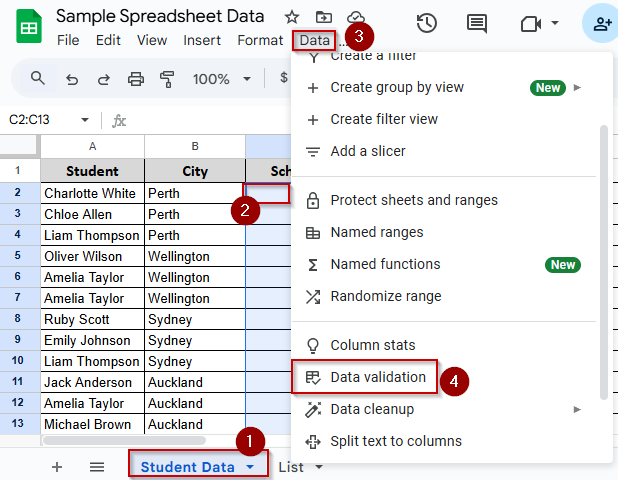Open the move to folder icon

pyautogui.click(x=324, y=17)
